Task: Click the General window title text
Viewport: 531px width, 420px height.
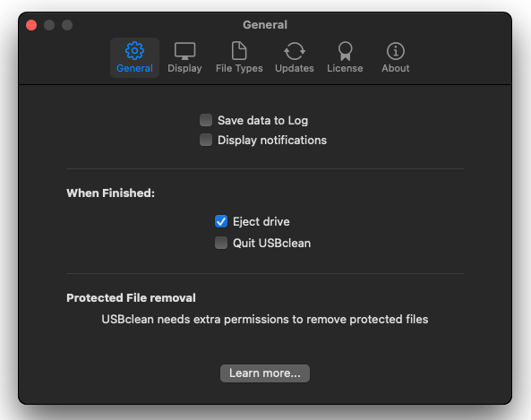Action: click(x=265, y=25)
